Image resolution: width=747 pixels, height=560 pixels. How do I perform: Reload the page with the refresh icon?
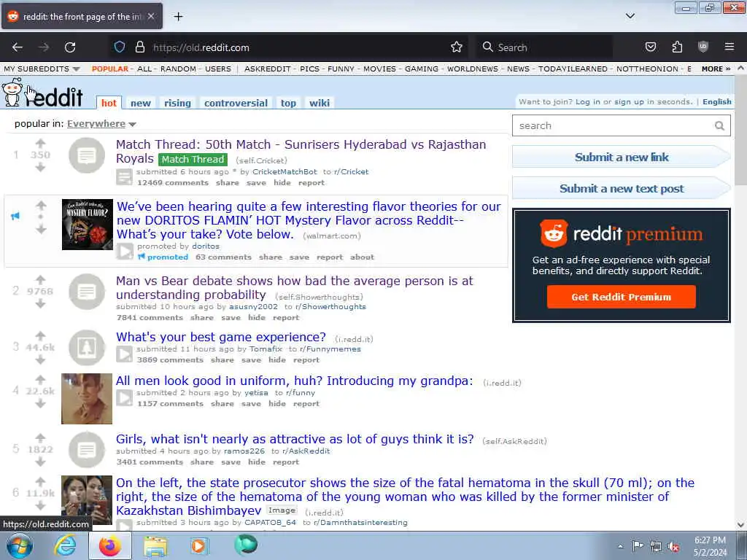[x=70, y=47]
